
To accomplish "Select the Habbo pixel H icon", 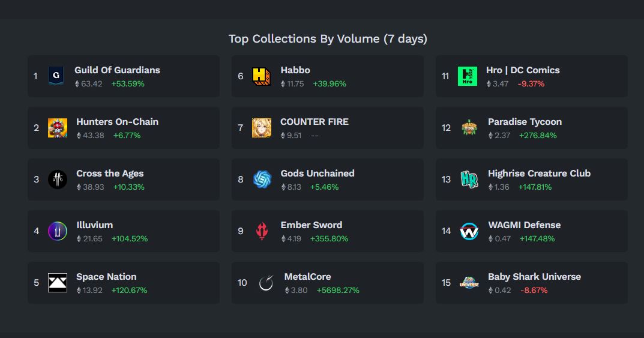I will coord(261,76).
